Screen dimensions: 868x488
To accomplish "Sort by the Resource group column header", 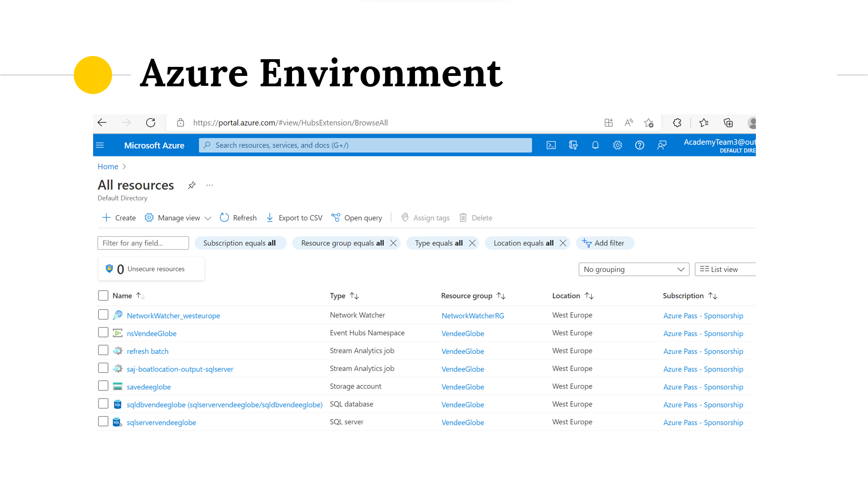I will point(473,296).
